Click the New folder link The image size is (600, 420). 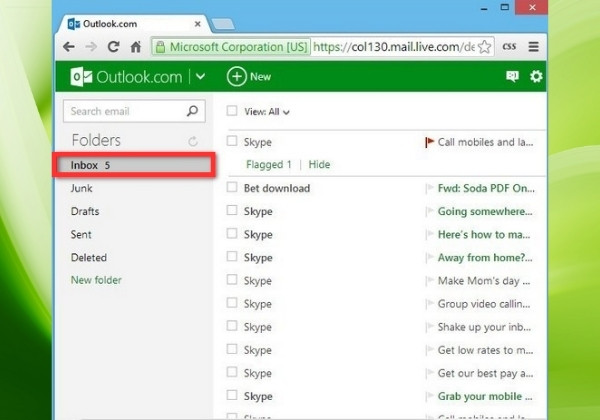click(96, 280)
